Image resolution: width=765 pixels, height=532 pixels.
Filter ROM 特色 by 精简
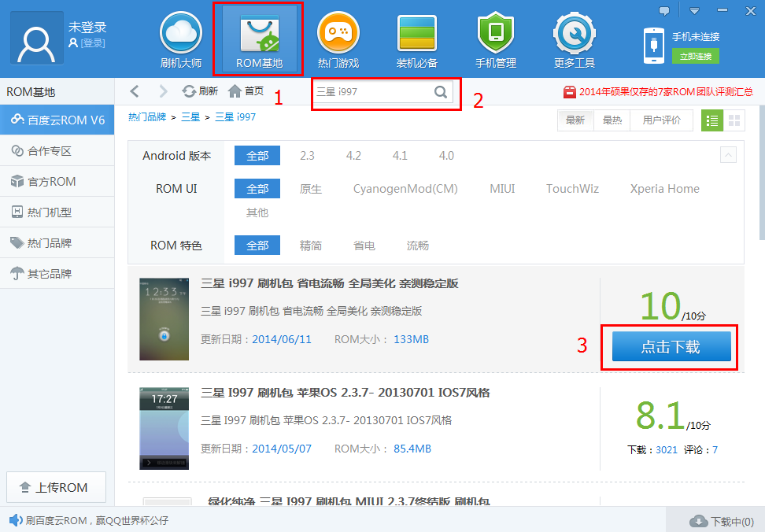point(311,246)
